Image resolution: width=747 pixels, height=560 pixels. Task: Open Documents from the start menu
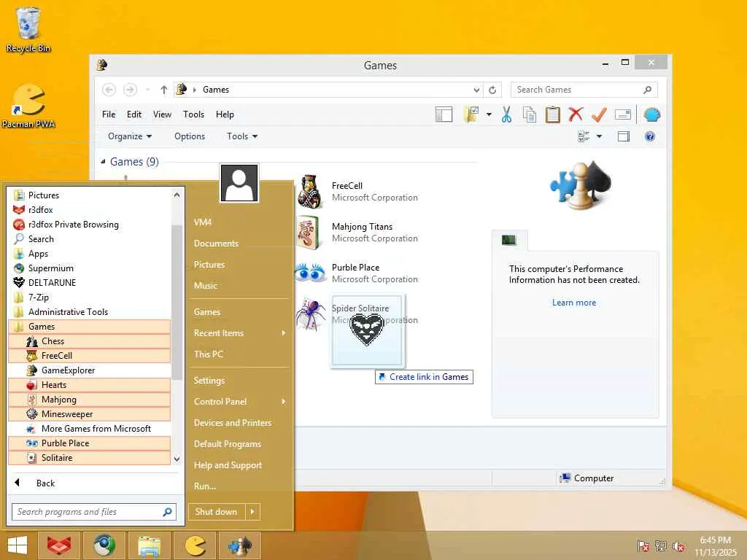point(216,244)
